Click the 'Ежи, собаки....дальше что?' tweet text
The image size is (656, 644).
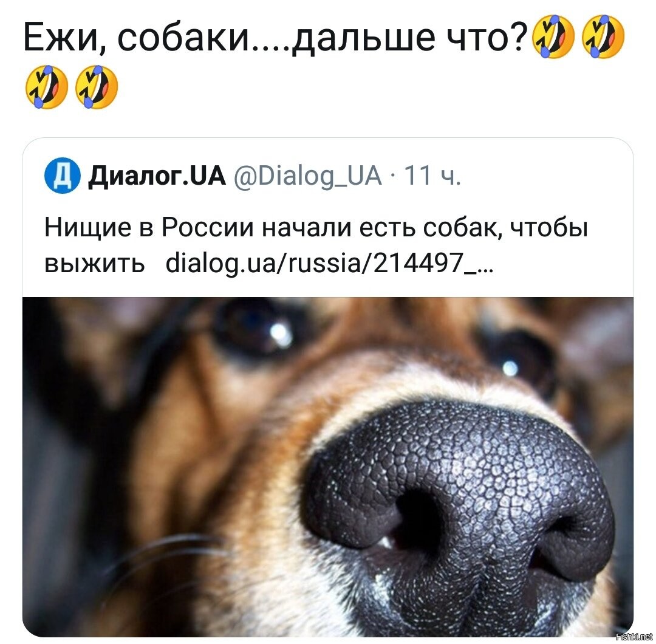[274, 37]
